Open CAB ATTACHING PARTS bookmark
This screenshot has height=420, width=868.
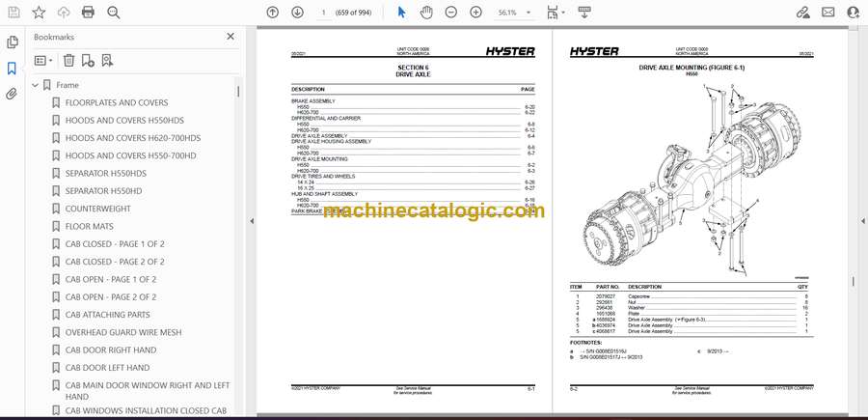click(x=107, y=315)
